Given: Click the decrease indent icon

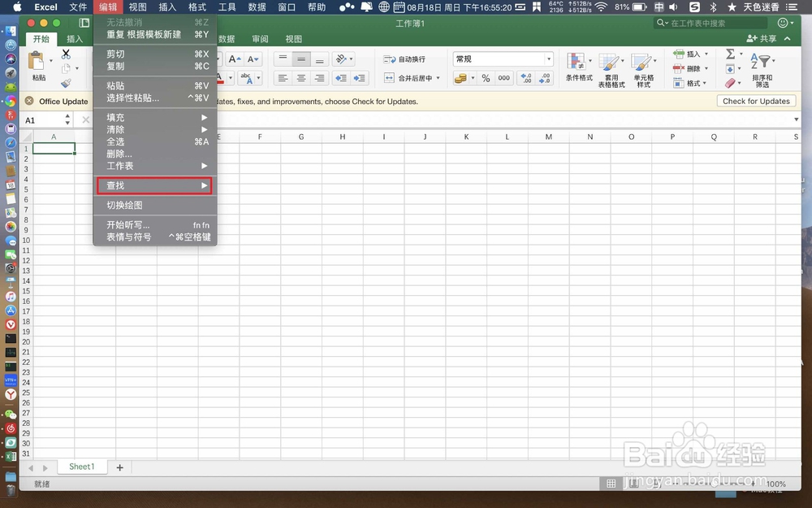Looking at the screenshot, I should point(341,78).
